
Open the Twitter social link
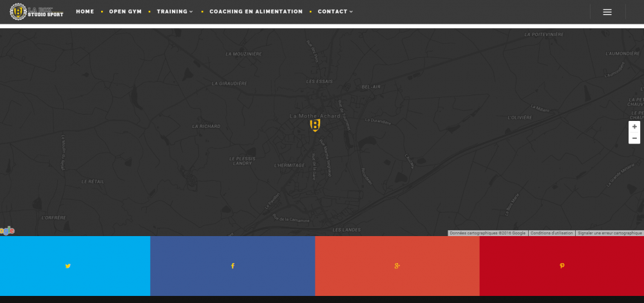tap(68, 266)
